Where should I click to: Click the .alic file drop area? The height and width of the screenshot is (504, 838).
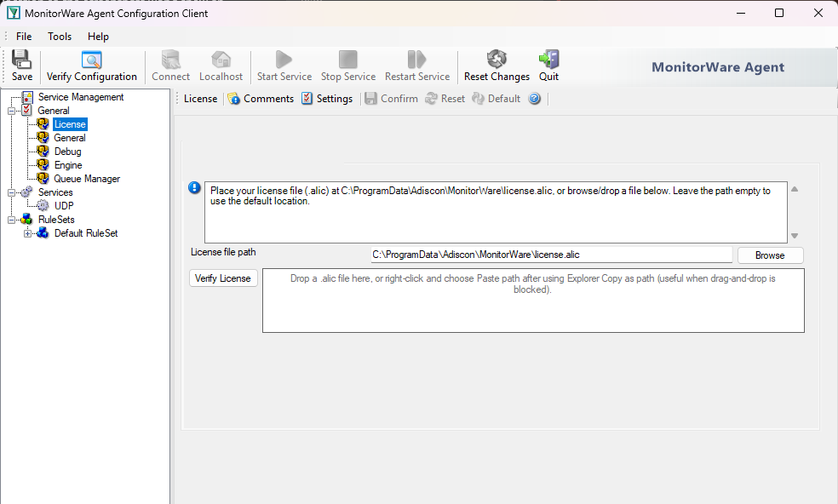tap(533, 301)
